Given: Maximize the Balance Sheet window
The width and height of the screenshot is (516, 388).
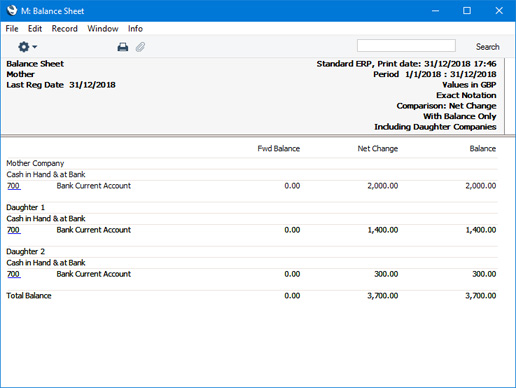Looking at the screenshot, I should [467, 11].
